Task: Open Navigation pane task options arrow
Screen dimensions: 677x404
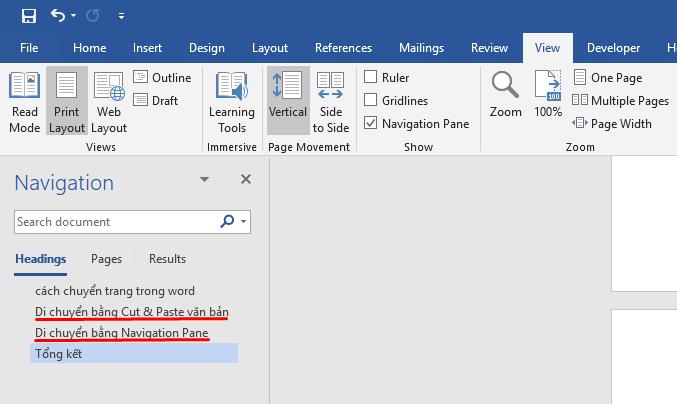Action: click(x=204, y=179)
